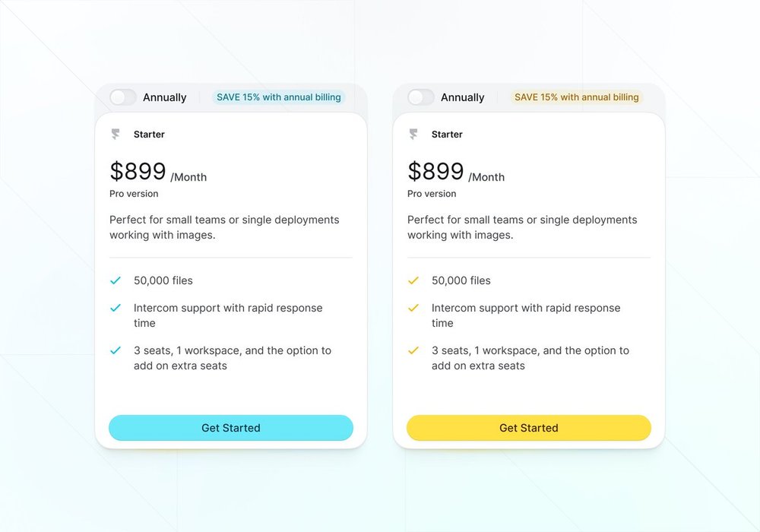Click the $899 price in the yellow card
Screen dimensions: 760x532
pyautogui.click(x=435, y=171)
